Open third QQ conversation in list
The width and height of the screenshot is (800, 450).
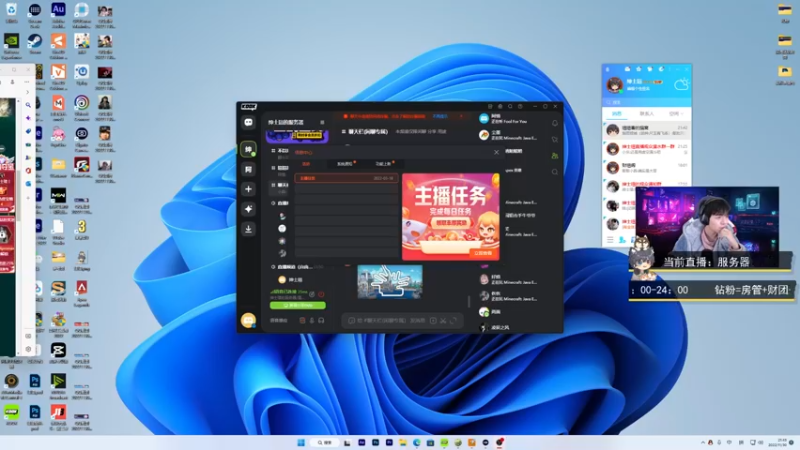[x=647, y=168]
